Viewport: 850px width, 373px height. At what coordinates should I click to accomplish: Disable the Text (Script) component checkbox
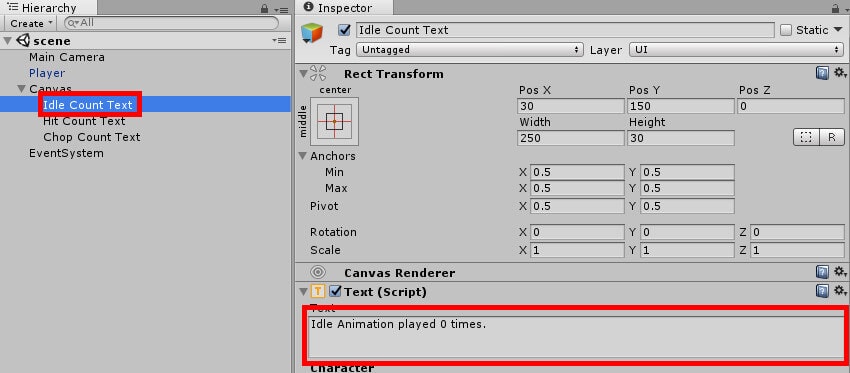336,292
